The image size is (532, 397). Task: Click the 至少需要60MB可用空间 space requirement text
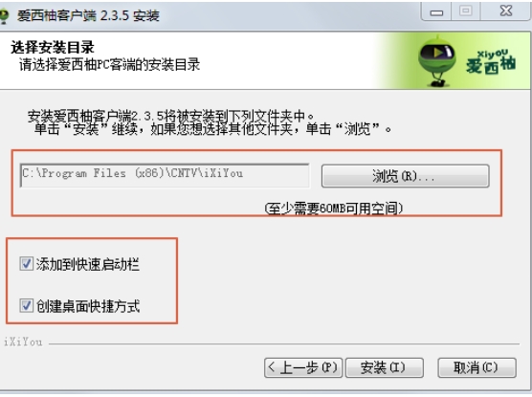point(334,208)
